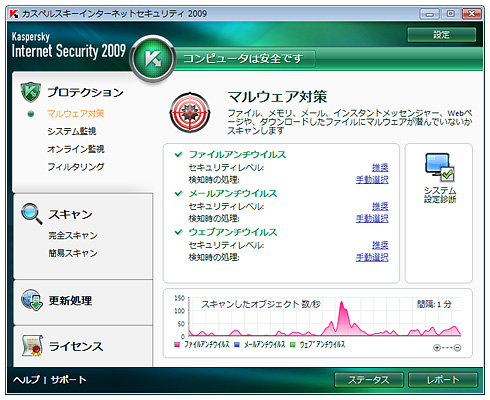This screenshot has width=490, height=400.
Task: Click the ウェブアンチウイルス check mark
Action: click(x=179, y=232)
